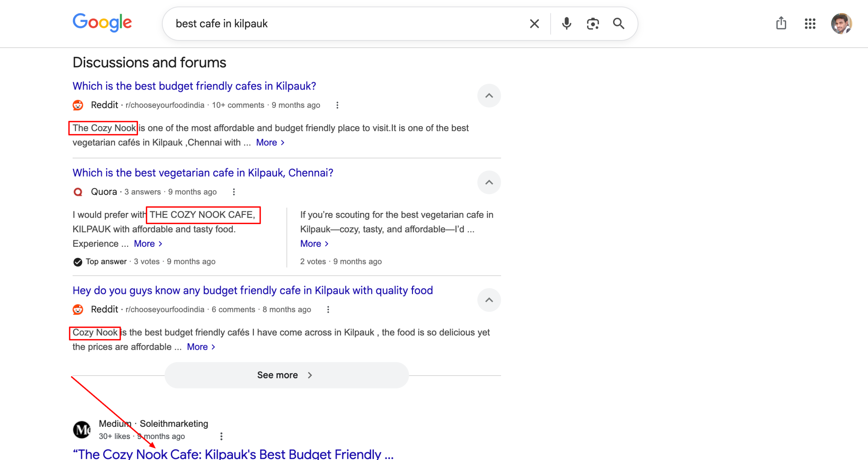The width and height of the screenshot is (868, 460).
Task: Submit search with magnifier icon
Action: (x=618, y=24)
